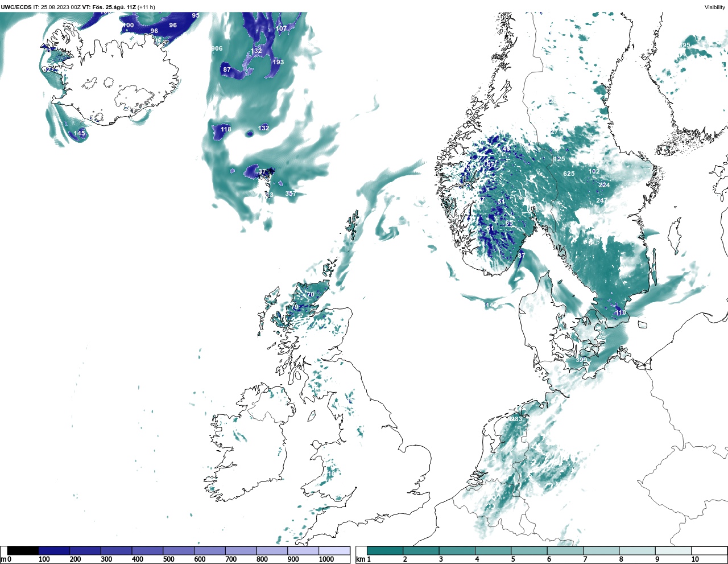Click the '102' map value label
Image resolution: width=728 pixels, height=564 pixels.
594,171
